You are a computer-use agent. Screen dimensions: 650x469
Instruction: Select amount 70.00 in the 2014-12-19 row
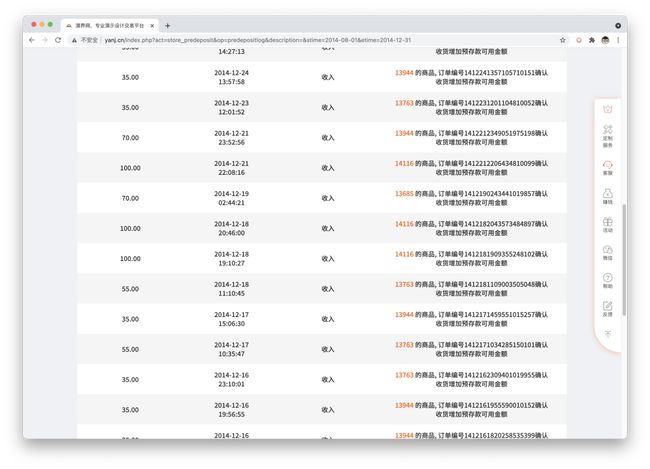[x=130, y=198]
